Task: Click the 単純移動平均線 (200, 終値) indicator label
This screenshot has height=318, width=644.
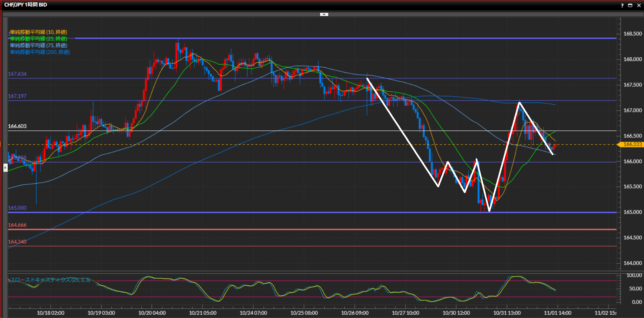Action: point(40,52)
